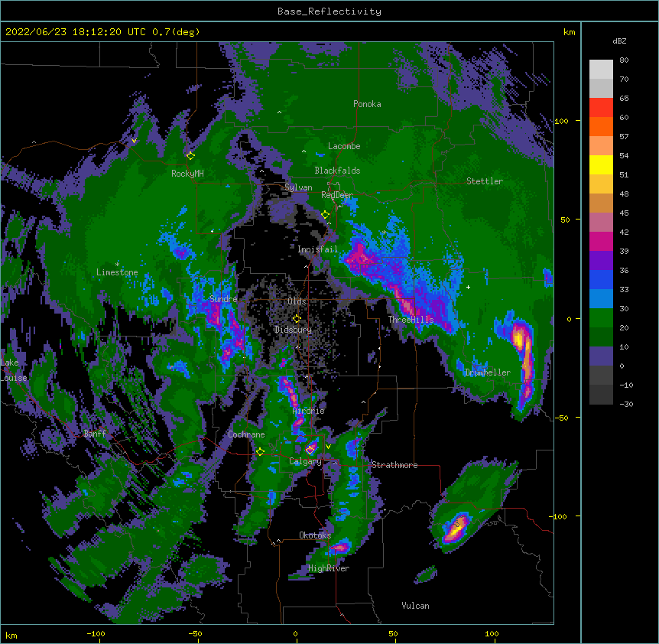
Task: Click the dBZ legend heading
Action: coord(619,41)
